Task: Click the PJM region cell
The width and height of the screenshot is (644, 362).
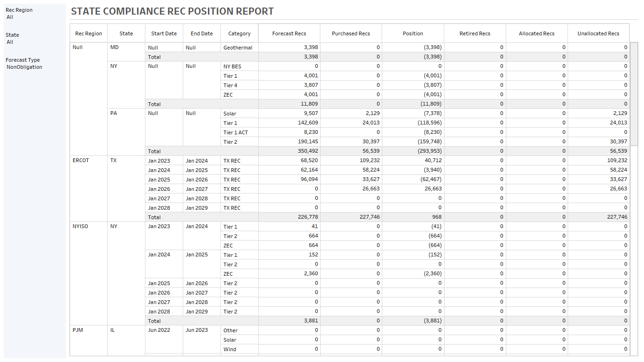Action: point(78,330)
